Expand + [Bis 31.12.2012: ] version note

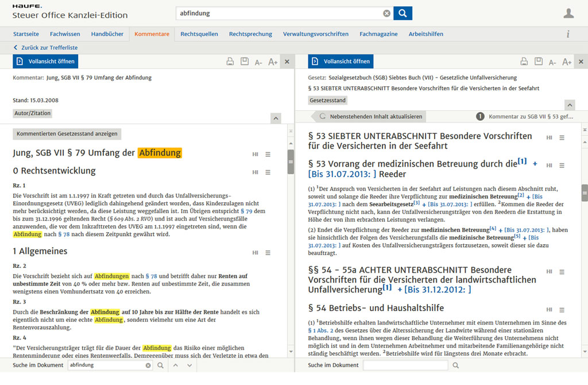pyautogui.click(x=434, y=290)
